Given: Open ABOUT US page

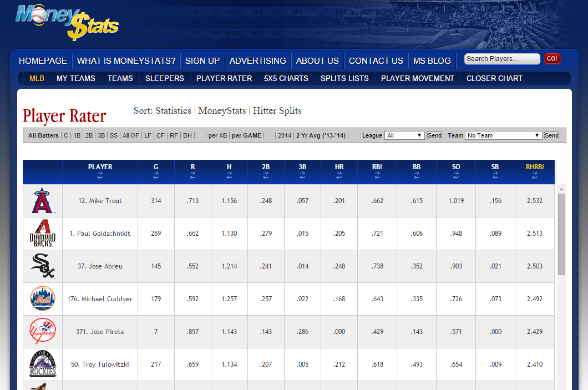Looking at the screenshot, I should [317, 61].
